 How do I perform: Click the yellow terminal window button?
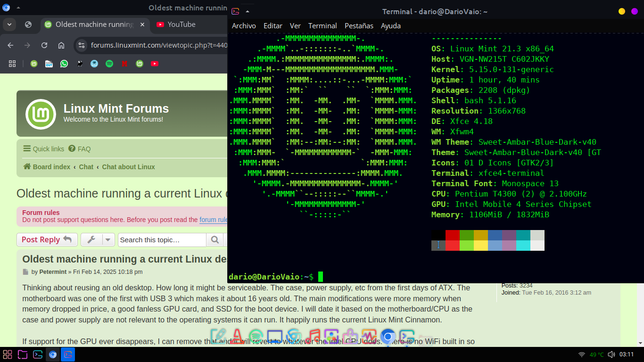[x=622, y=11]
